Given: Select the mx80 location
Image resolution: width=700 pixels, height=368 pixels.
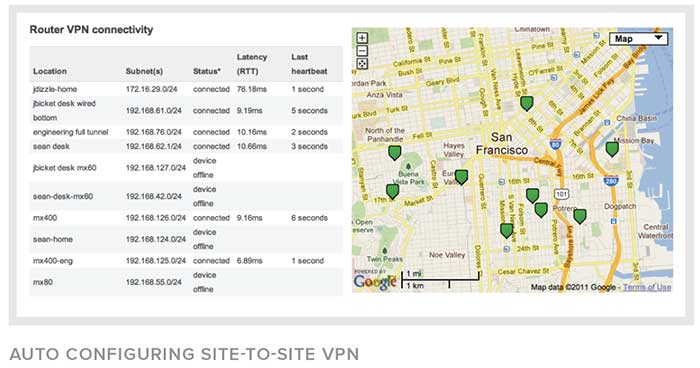Looking at the screenshot, I should tap(43, 282).
